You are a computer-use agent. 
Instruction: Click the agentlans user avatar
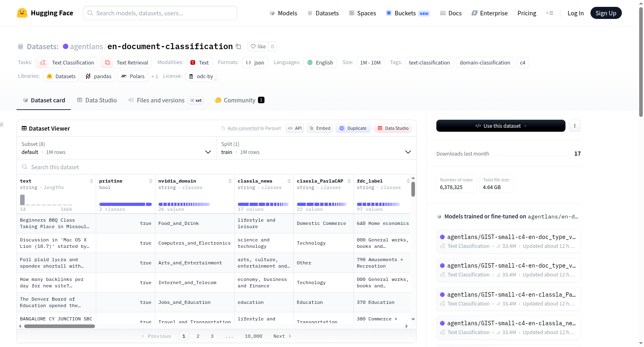(66, 46)
